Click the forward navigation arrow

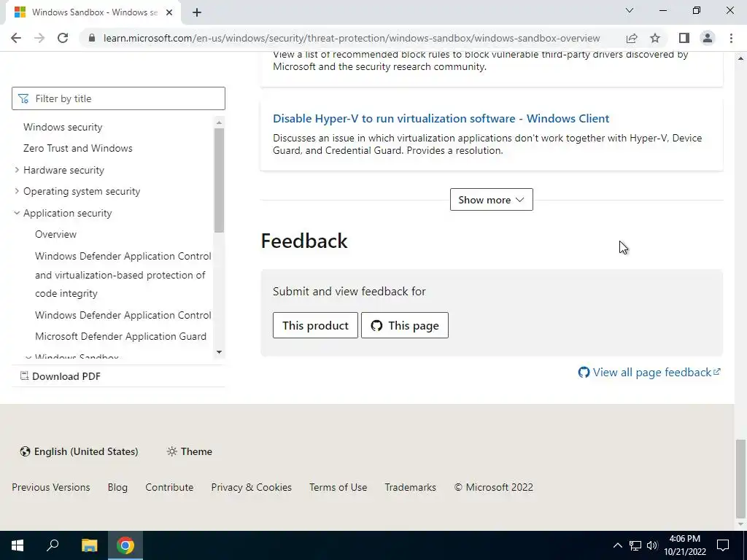[x=39, y=38]
